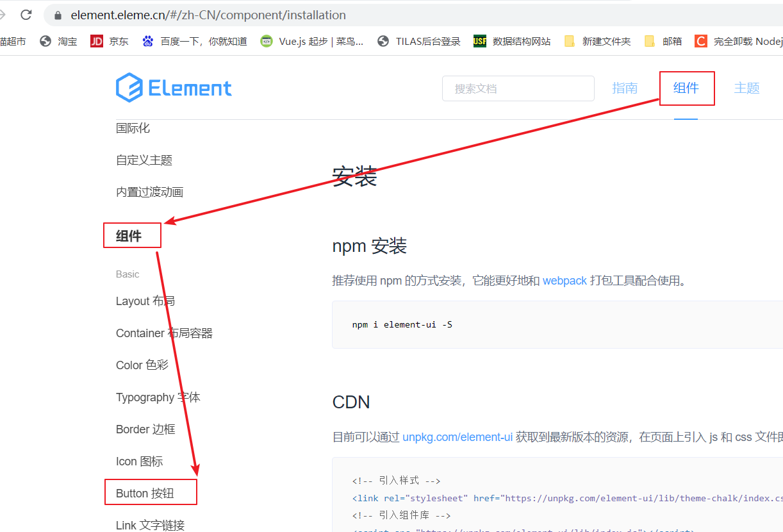
Task: Open the unpkg.com/element-ui link
Action: (457, 437)
